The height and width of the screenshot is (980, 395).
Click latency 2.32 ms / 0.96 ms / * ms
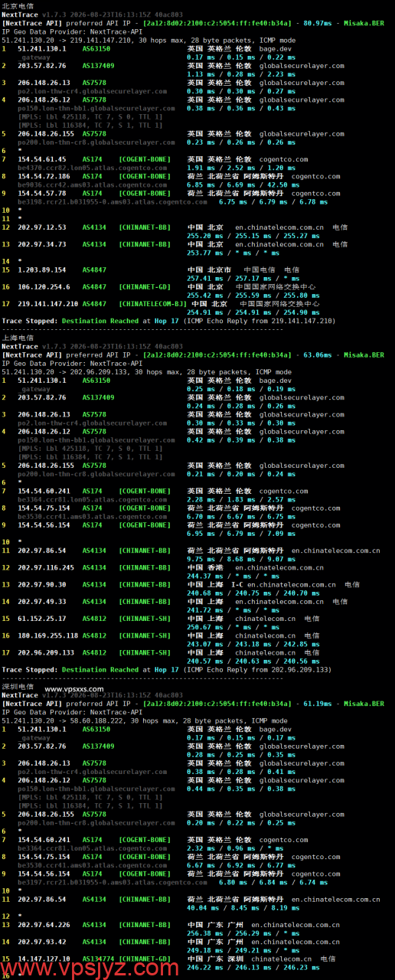(234, 848)
